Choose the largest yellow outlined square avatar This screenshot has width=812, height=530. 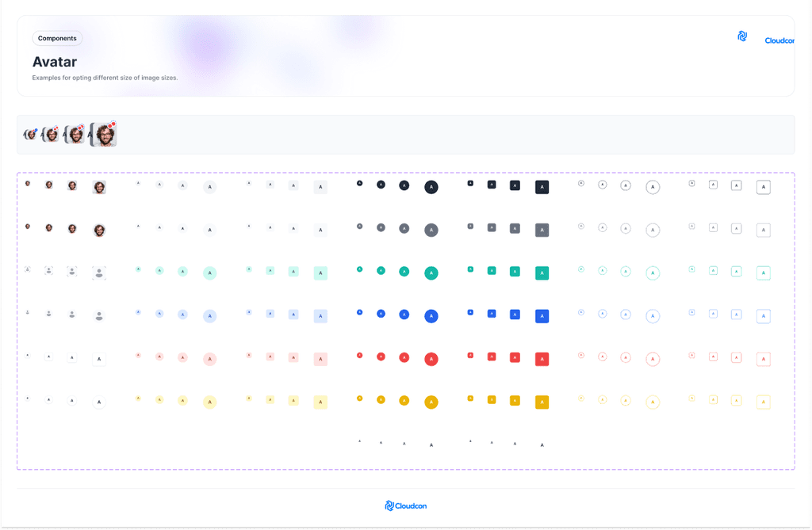point(764,402)
